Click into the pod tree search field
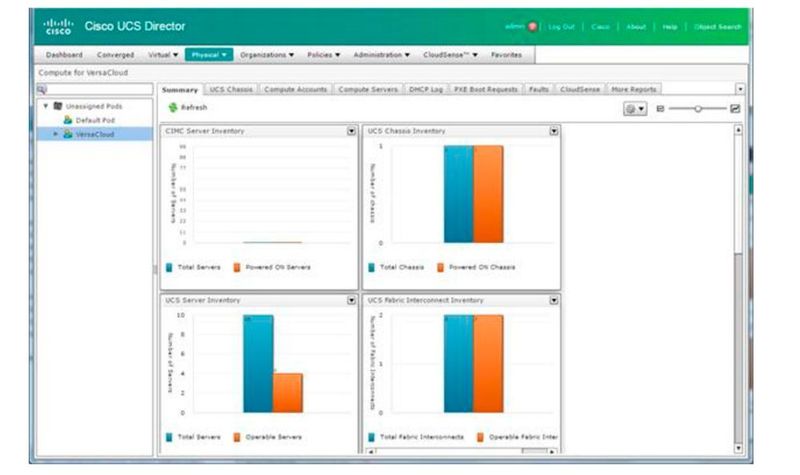The width and height of the screenshot is (800, 475). [99, 89]
